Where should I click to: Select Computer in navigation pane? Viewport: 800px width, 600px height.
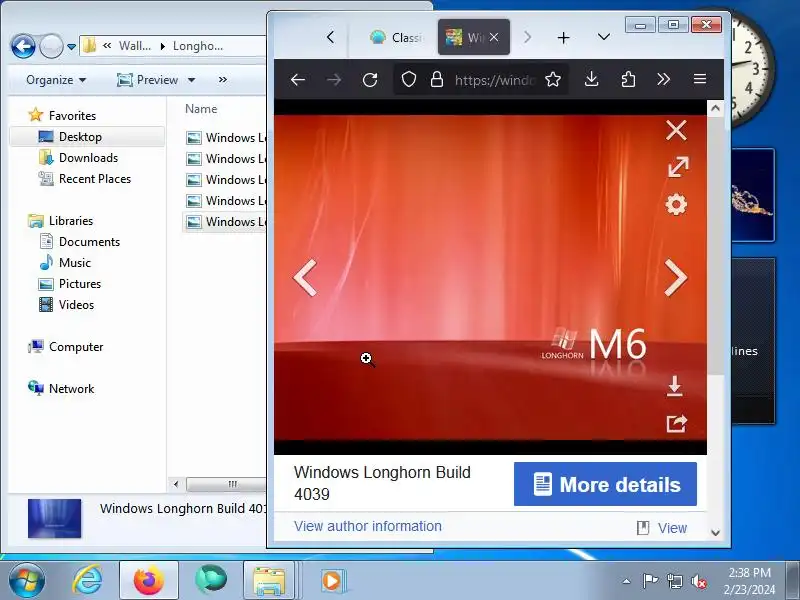point(76,347)
